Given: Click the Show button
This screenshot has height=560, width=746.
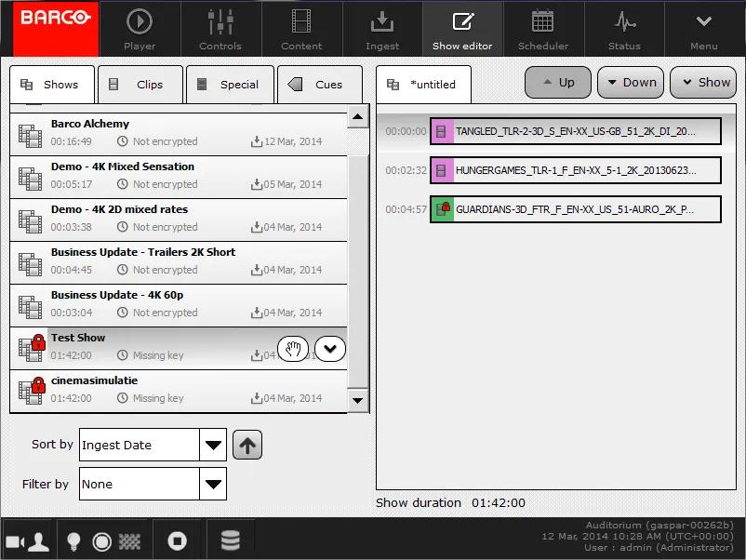Looking at the screenshot, I should 703,82.
